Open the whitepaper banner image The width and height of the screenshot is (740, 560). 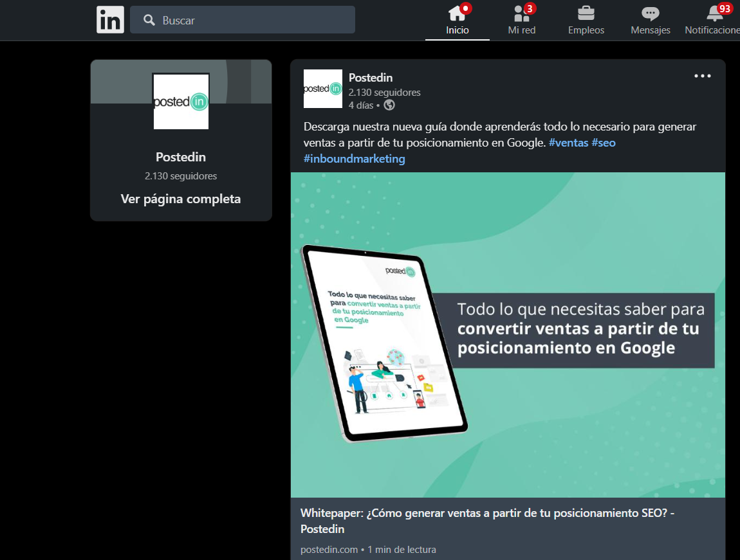pyautogui.click(x=508, y=335)
